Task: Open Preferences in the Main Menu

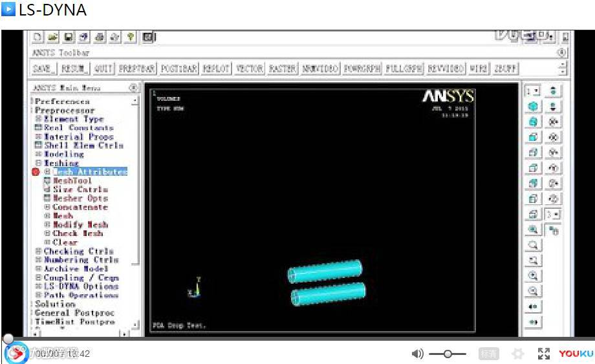Action: pos(62,102)
